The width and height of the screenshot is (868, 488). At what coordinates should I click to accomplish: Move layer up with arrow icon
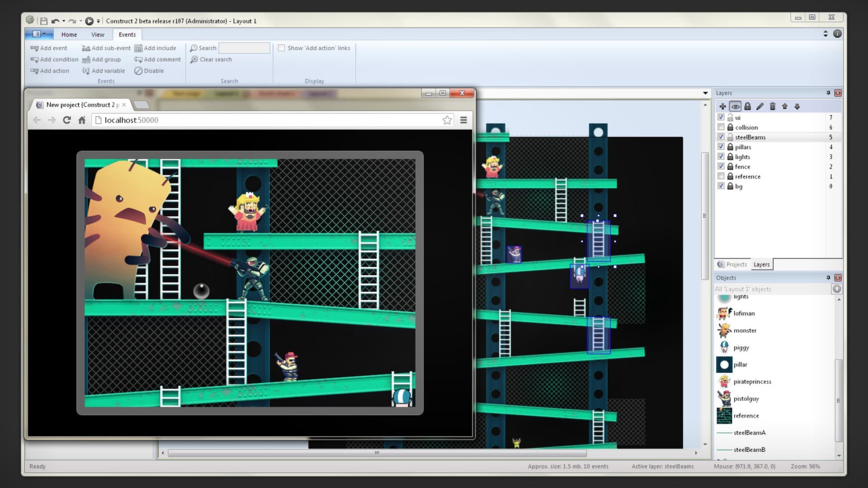tap(785, 106)
